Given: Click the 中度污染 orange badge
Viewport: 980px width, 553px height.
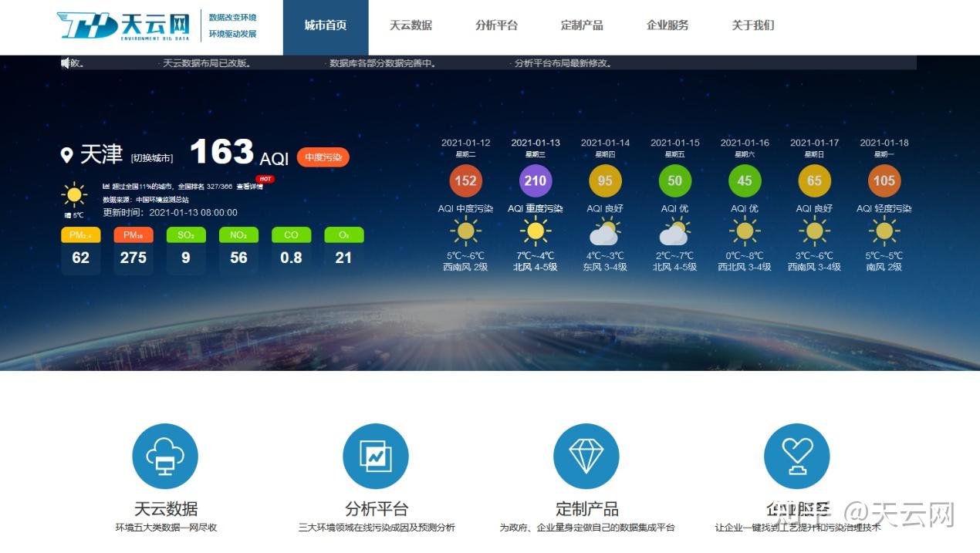Looking at the screenshot, I should click(x=323, y=157).
